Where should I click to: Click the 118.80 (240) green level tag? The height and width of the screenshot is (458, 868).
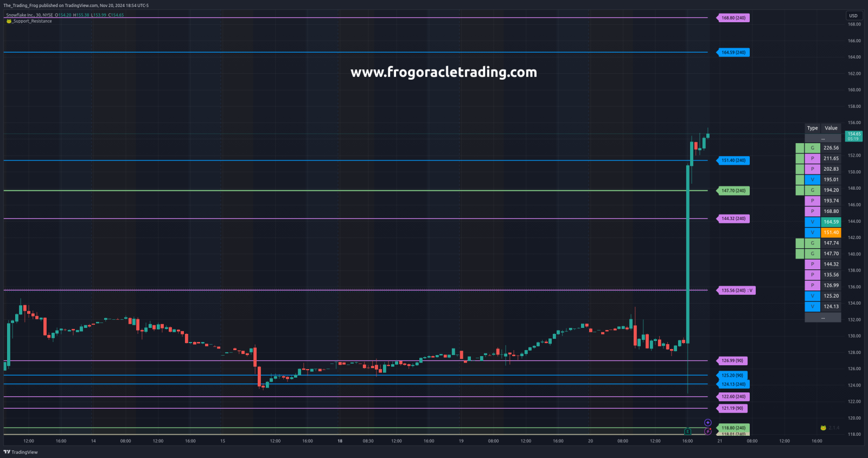[x=733, y=428]
